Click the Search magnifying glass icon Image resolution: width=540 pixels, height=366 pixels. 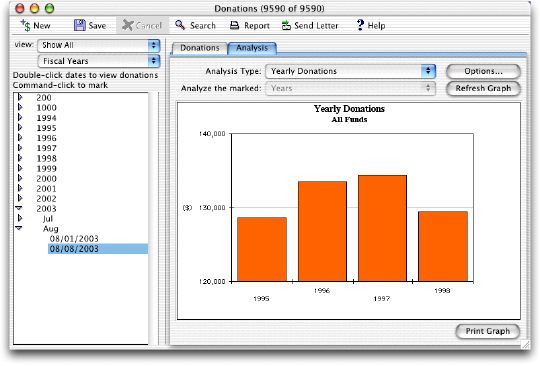[180, 25]
